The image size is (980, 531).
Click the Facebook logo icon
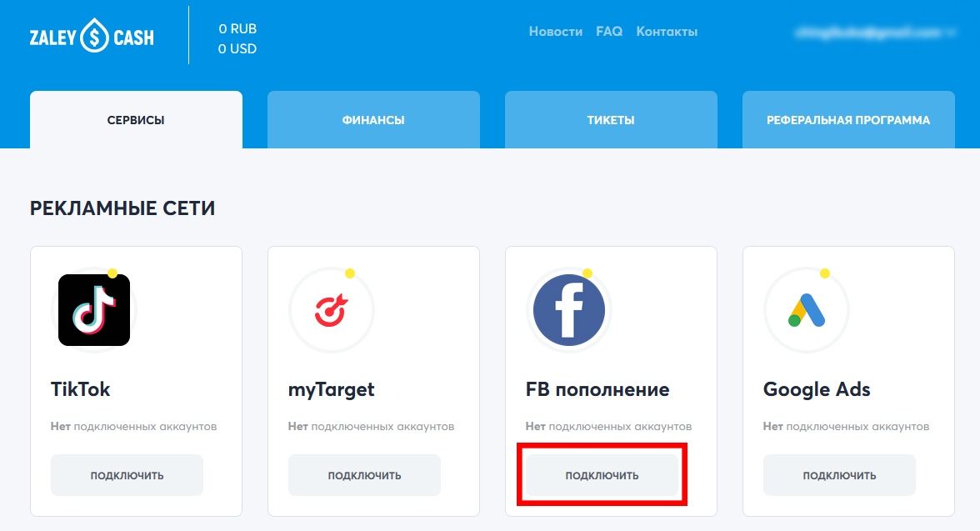coord(568,310)
